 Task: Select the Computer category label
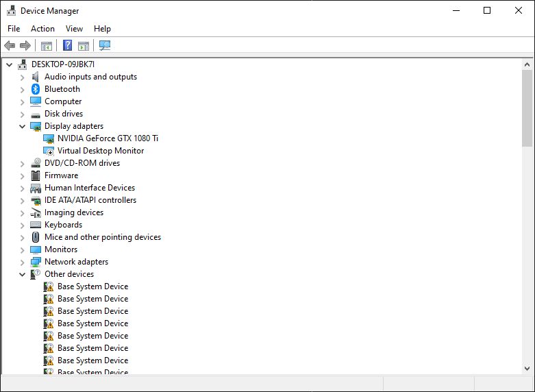(x=63, y=101)
